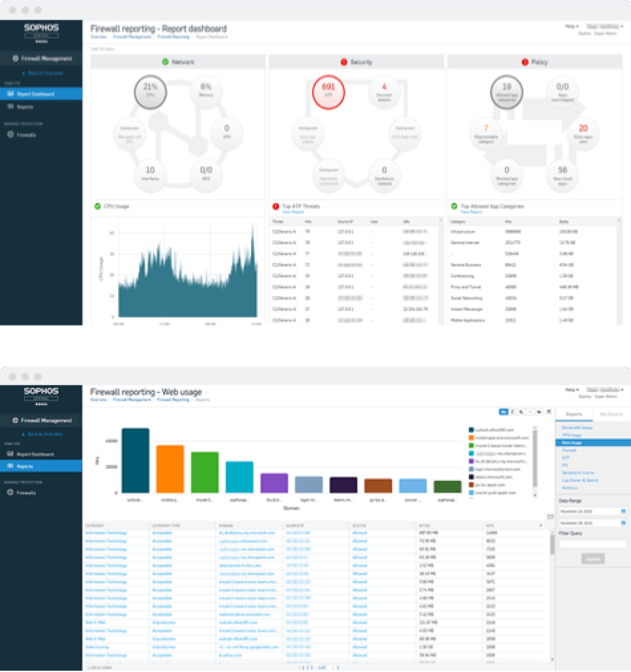The height and width of the screenshot is (672, 631).
Task: Open View Report link under Top ATP Threats
Action: (x=292, y=212)
